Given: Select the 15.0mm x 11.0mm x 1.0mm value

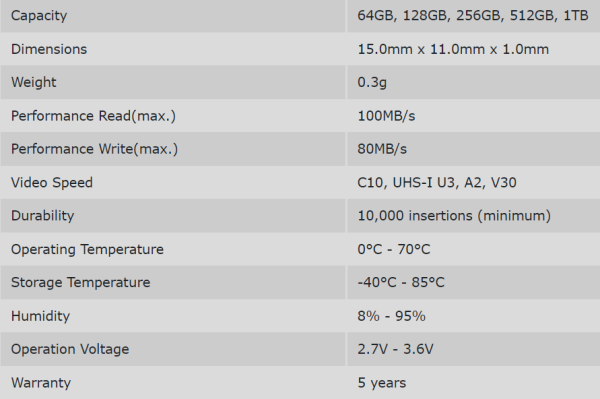Looking at the screenshot, I should coord(453,49).
